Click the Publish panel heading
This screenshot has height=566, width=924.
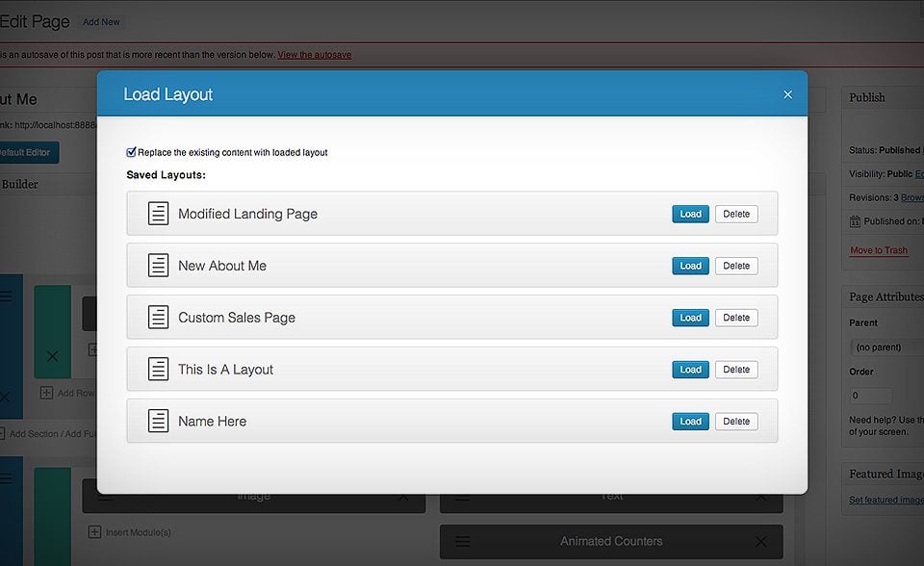[867, 97]
